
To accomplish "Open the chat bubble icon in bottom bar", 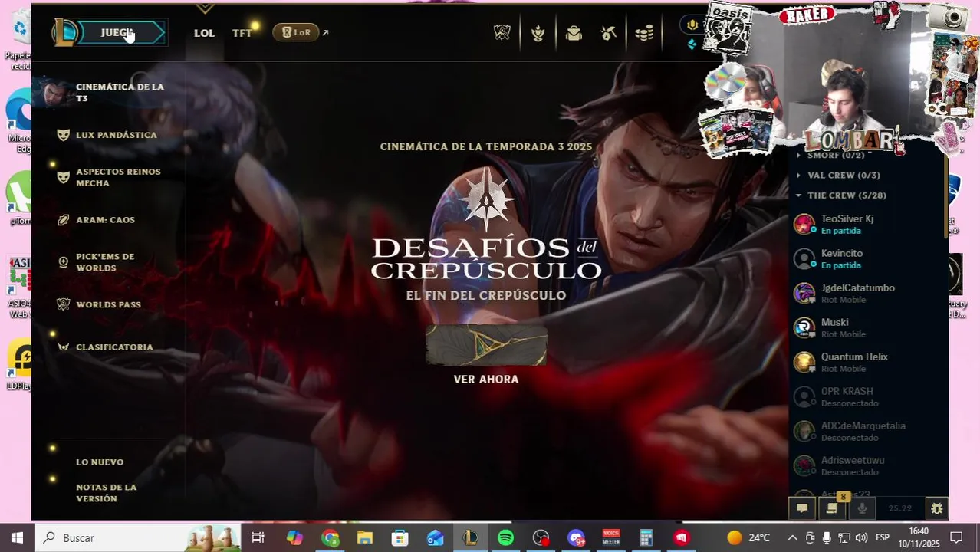I will click(x=802, y=508).
